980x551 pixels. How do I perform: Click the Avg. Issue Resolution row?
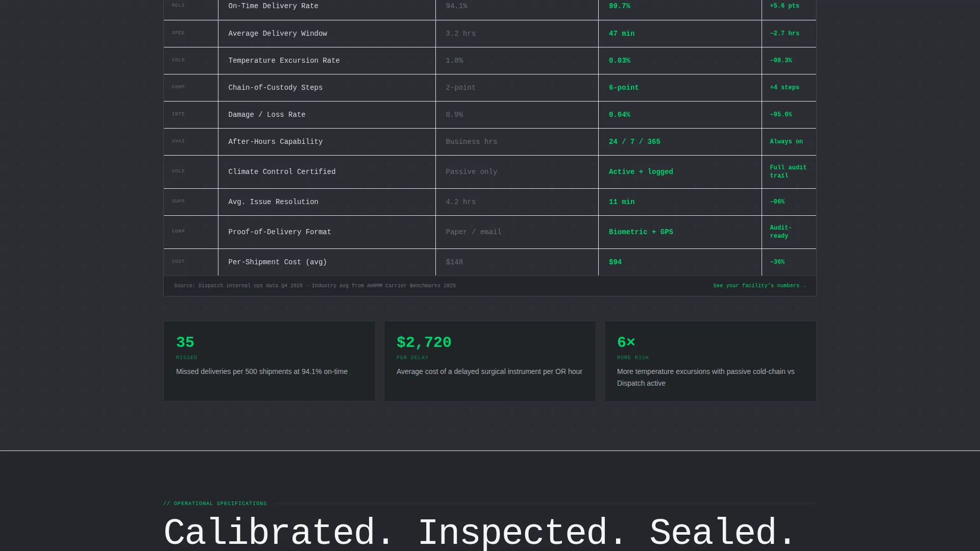click(490, 202)
